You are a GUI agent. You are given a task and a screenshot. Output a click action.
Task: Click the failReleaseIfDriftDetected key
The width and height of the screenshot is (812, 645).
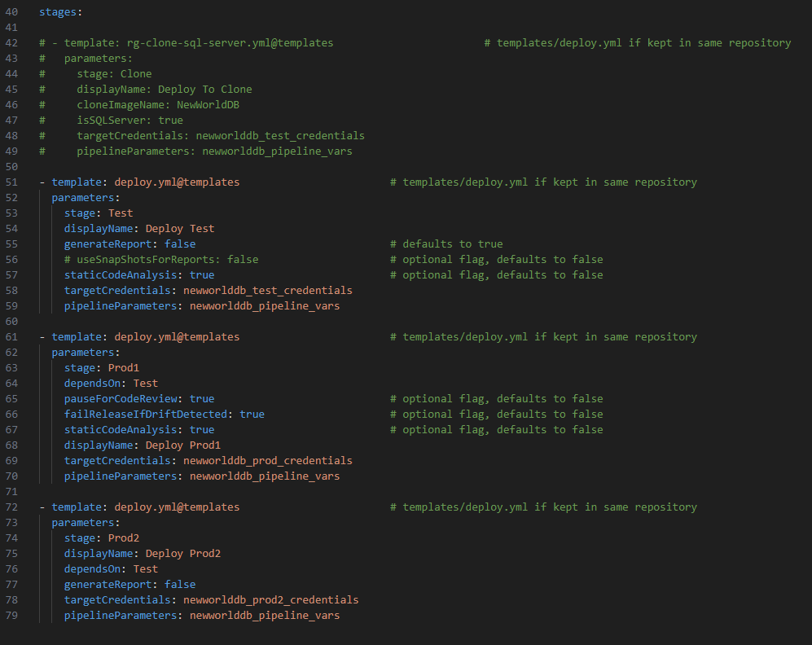pyautogui.click(x=146, y=415)
